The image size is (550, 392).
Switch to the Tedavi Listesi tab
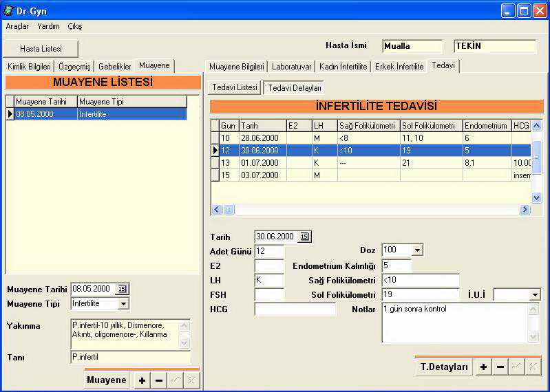coord(234,87)
